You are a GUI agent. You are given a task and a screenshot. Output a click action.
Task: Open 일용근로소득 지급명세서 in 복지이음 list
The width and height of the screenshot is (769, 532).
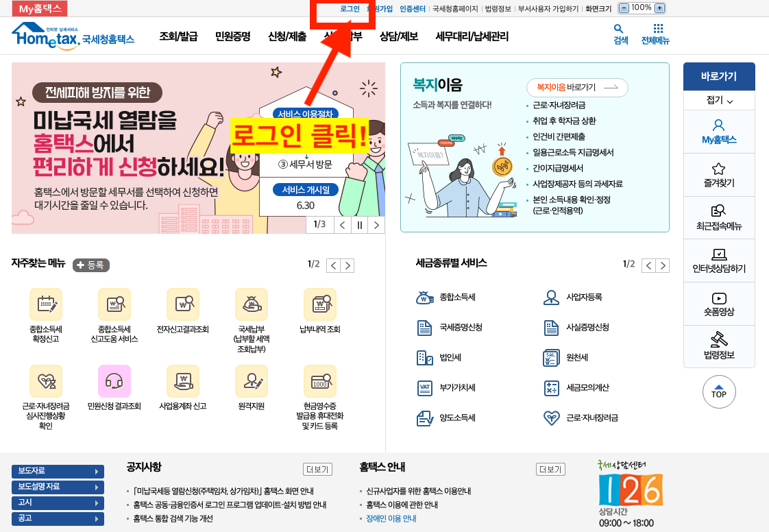pos(573,153)
